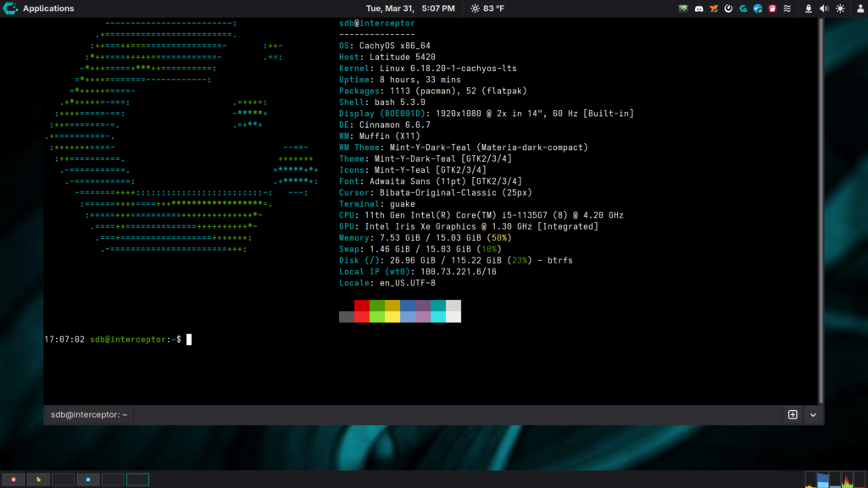Open the red folder tray icon

point(771,8)
